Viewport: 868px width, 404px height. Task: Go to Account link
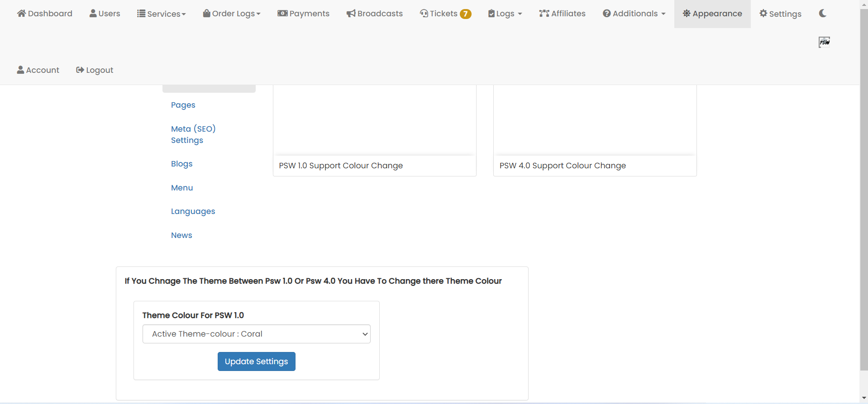coord(38,70)
